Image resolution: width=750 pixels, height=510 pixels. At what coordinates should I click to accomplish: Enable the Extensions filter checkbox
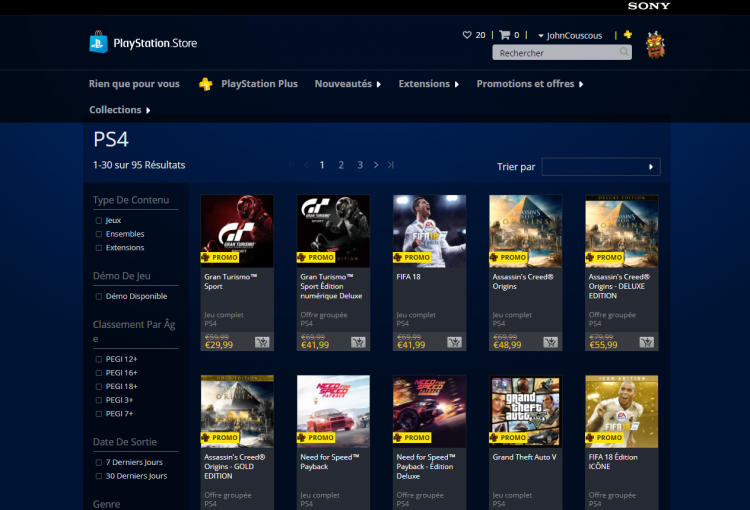coord(99,248)
